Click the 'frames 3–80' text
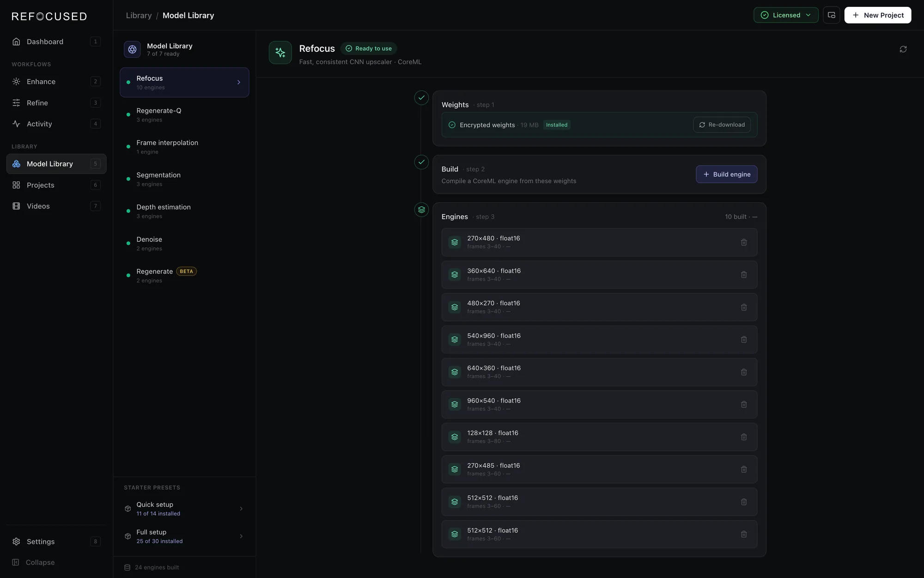The height and width of the screenshot is (578, 924). 484,441
